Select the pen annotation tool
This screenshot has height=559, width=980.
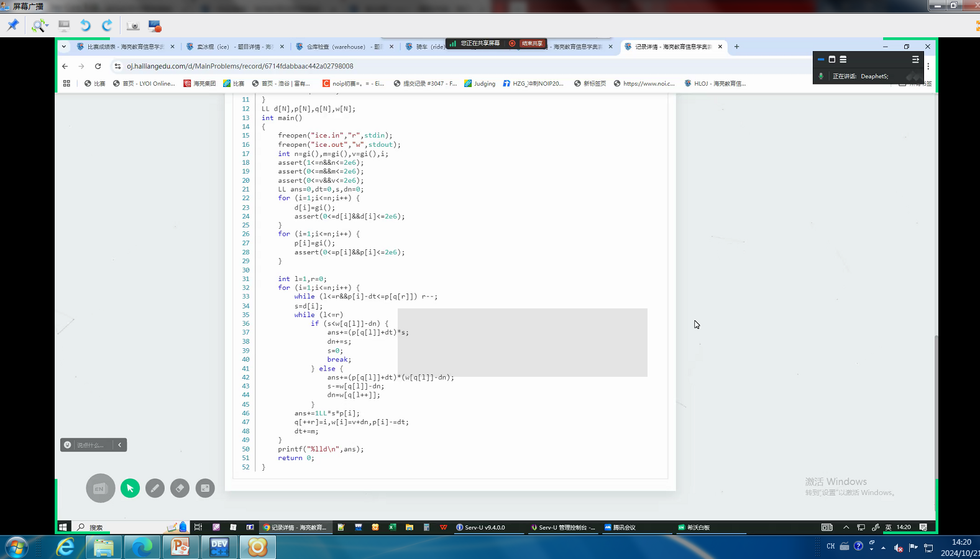click(155, 488)
